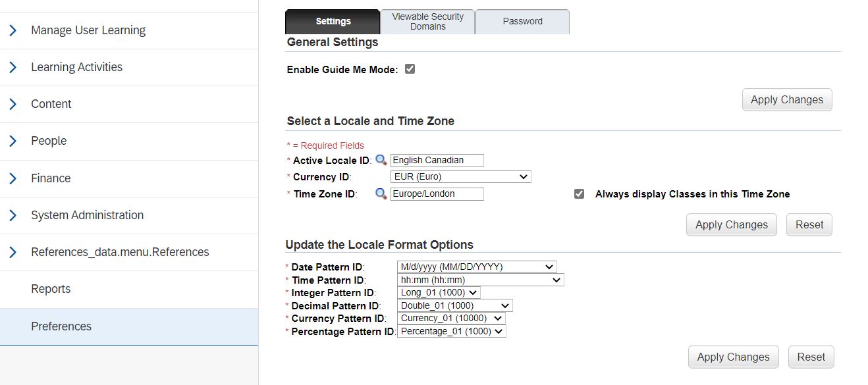Expand the People menu chevron
This screenshot has height=385, width=868.
tap(13, 141)
